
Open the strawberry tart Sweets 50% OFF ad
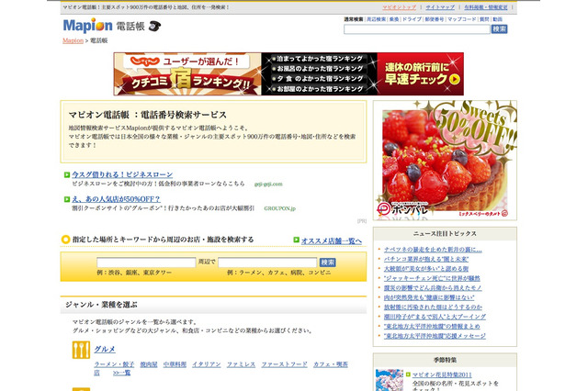tap(445, 161)
